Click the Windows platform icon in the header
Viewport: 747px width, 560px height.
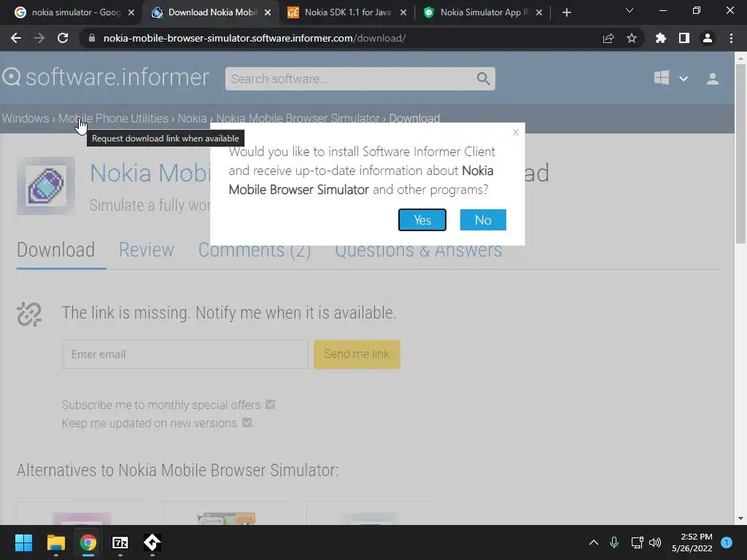[x=661, y=77]
